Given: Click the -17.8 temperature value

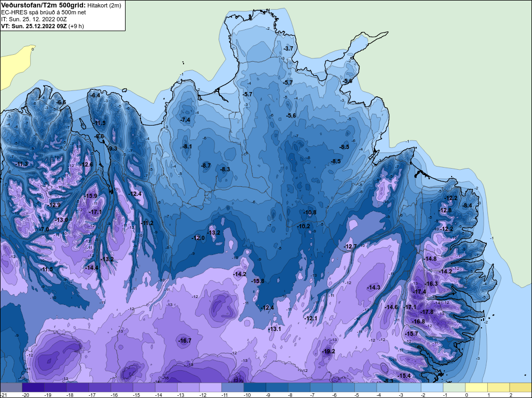Looking at the screenshot, I should click(x=427, y=312).
